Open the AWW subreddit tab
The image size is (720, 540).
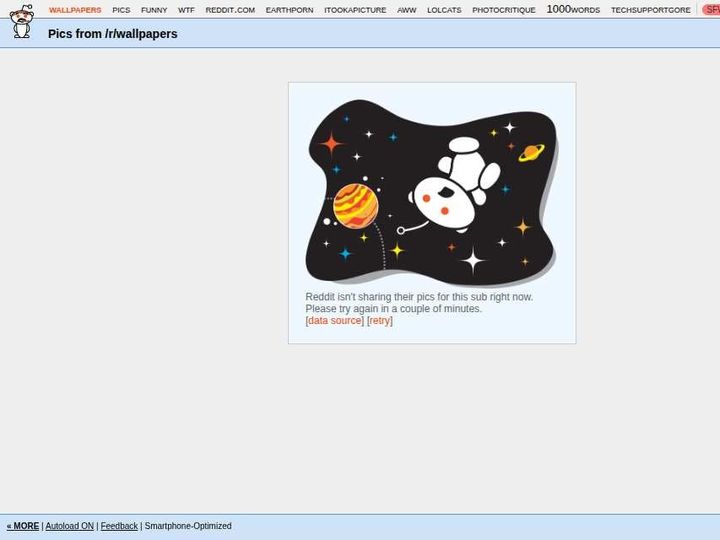[406, 10]
